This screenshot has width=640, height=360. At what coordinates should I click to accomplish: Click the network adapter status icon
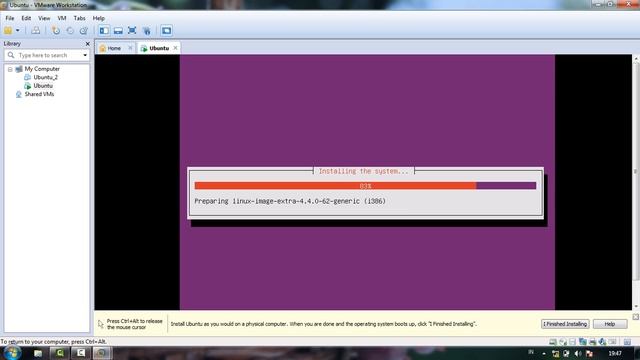coord(582,342)
